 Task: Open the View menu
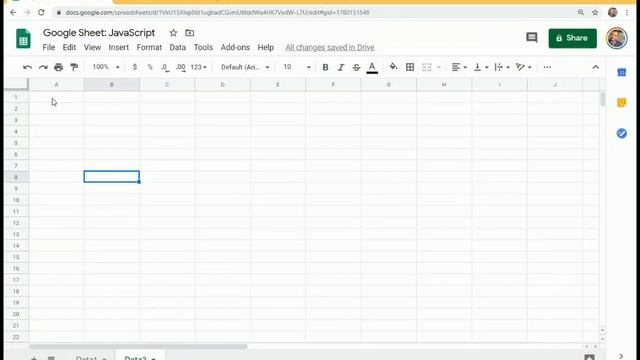click(92, 47)
